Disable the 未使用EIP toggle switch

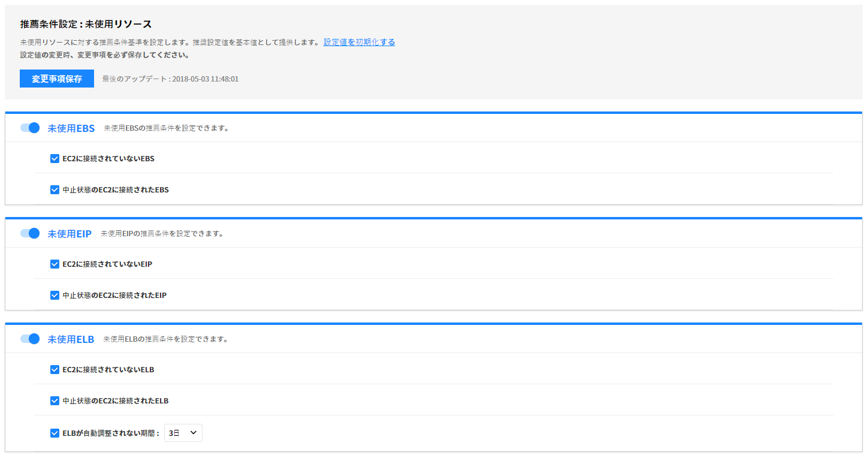pyautogui.click(x=30, y=233)
